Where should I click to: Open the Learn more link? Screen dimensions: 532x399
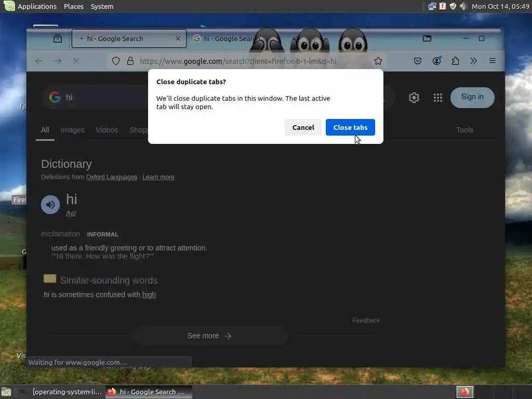coord(158,177)
